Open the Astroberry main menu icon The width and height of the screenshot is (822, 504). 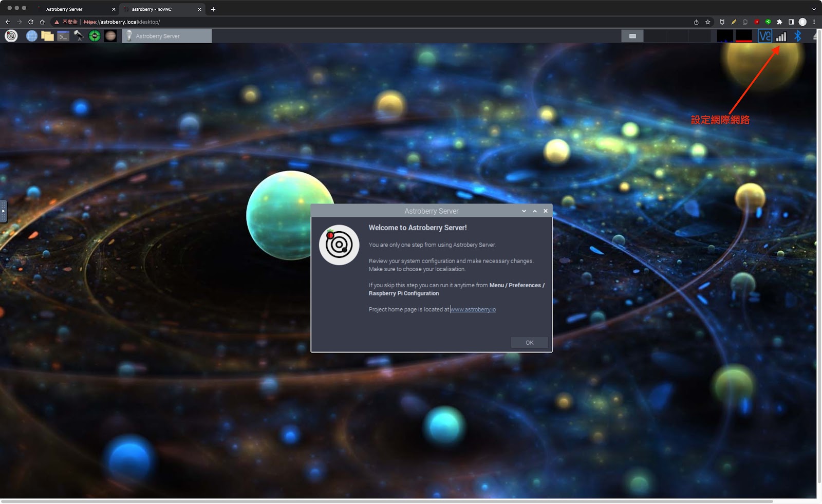pyautogui.click(x=11, y=36)
